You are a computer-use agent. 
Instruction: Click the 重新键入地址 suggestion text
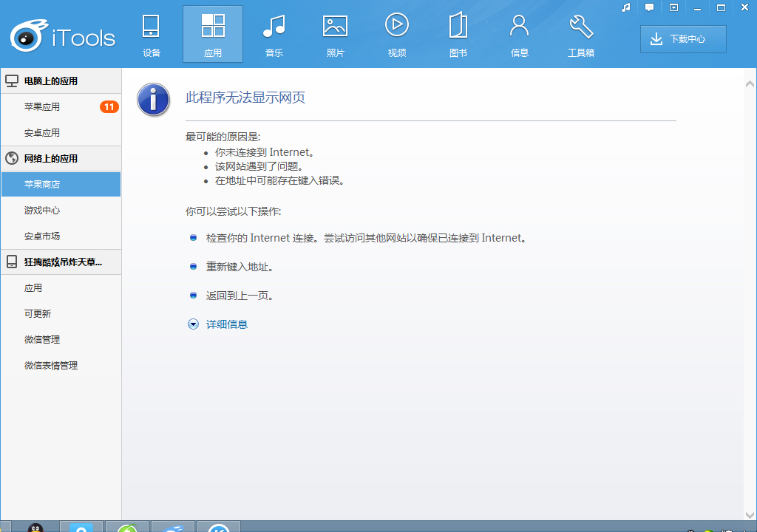pyautogui.click(x=240, y=267)
